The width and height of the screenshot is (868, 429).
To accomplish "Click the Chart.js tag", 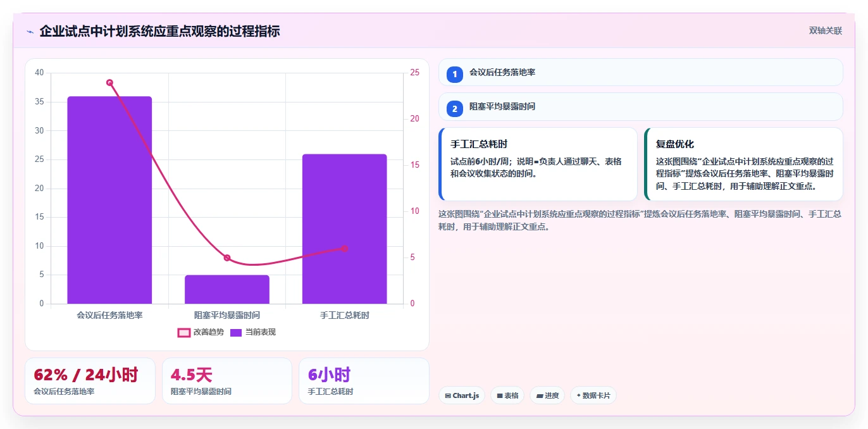I will (x=462, y=395).
